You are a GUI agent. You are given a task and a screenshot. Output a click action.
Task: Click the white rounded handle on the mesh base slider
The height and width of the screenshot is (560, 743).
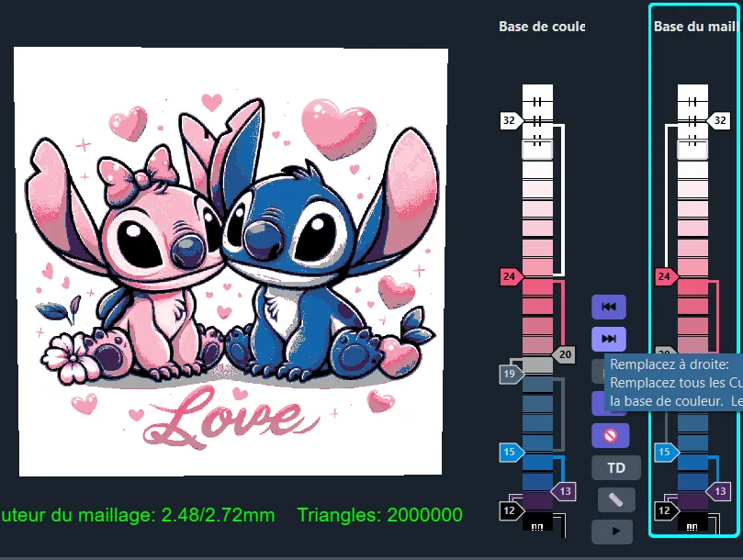tap(692, 150)
